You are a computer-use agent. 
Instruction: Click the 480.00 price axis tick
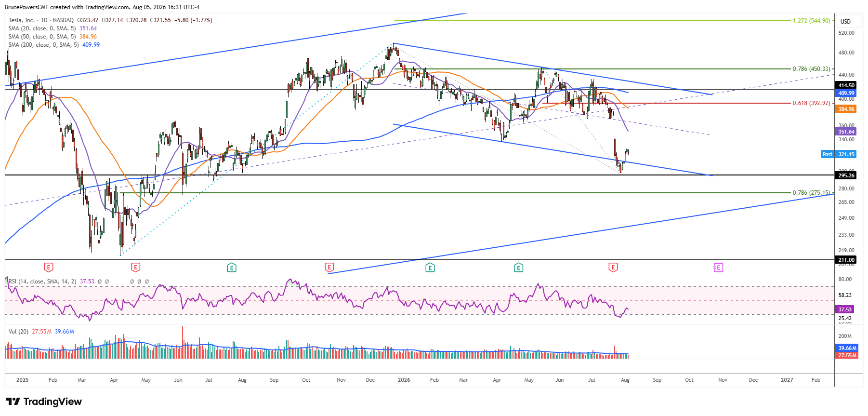tap(846, 53)
